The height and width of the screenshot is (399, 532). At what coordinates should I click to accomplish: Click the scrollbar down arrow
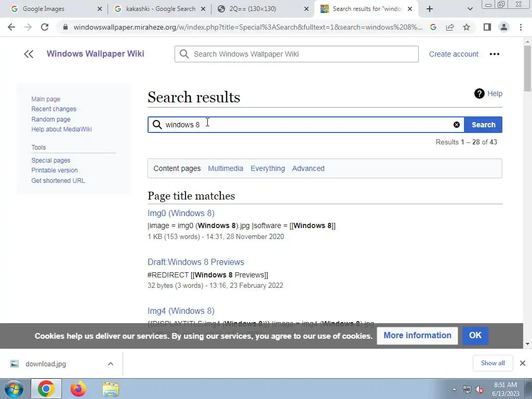(527, 344)
